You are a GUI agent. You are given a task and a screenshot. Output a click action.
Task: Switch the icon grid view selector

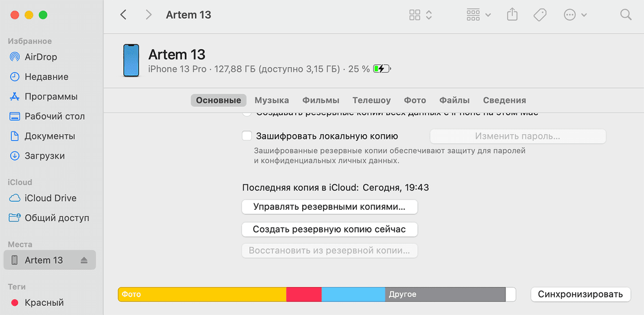coord(420,15)
